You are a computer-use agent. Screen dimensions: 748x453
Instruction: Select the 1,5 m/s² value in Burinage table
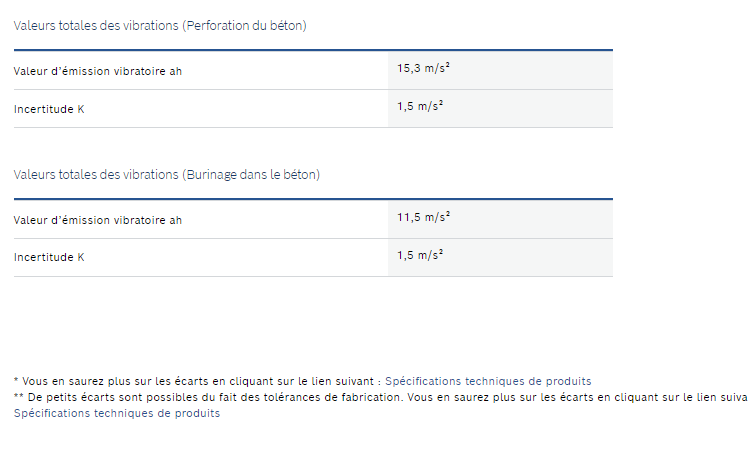point(420,255)
